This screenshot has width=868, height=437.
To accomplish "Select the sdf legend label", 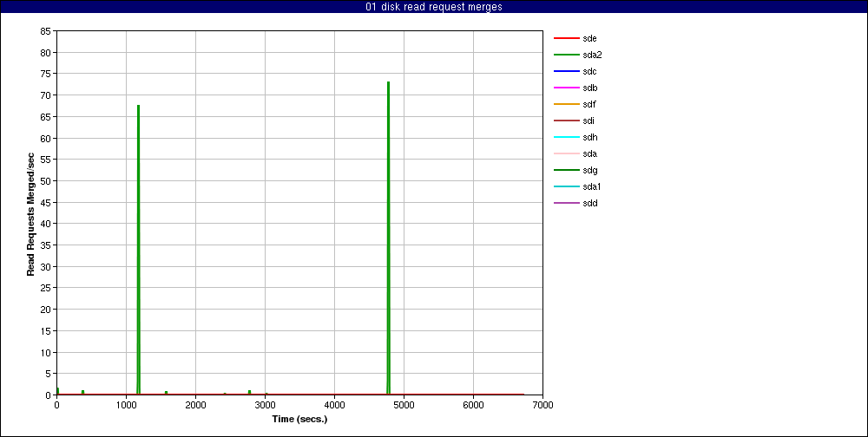I will coord(589,105).
